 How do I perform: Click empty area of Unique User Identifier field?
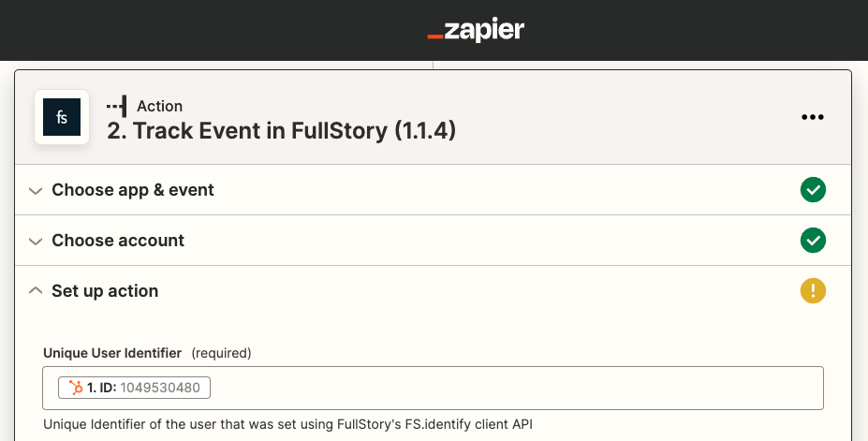(515, 388)
